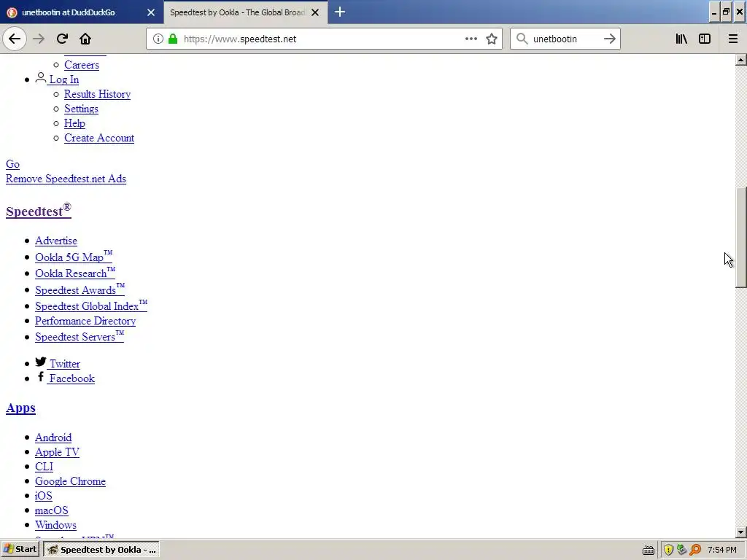The width and height of the screenshot is (747, 560).
Task: Click the vertical scrollbar thumb
Action: pos(740,237)
